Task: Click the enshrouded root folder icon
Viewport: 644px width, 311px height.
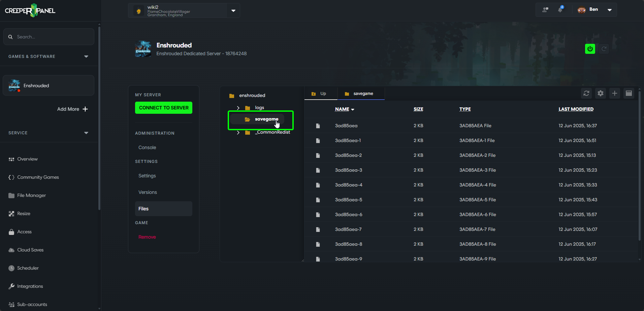Action: pyautogui.click(x=232, y=96)
